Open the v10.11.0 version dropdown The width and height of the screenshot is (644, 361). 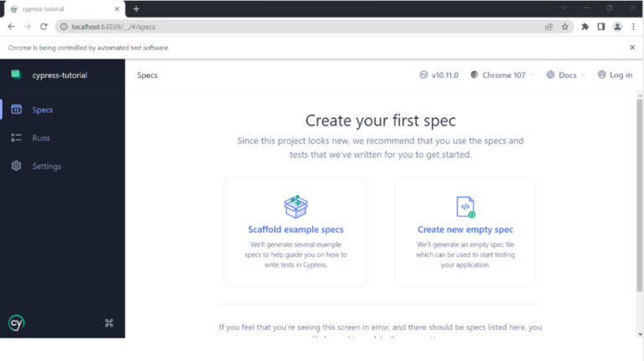(439, 75)
